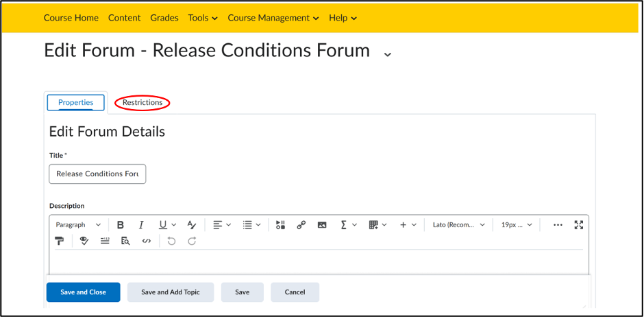Open the Course Management menu
Viewport: 644px width, 317px height.
(x=273, y=18)
